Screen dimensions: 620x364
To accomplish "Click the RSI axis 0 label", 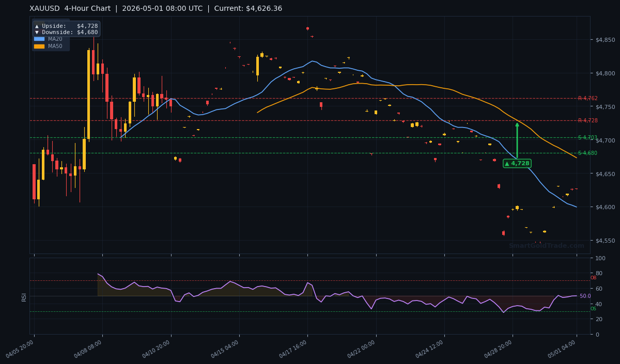I will pos(597,335).
